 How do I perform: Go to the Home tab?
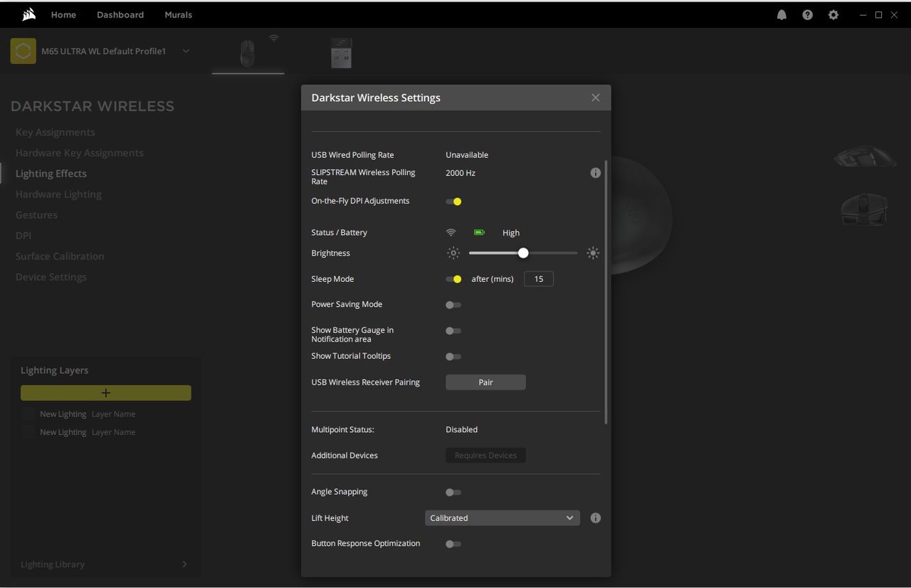coord(63,14)
